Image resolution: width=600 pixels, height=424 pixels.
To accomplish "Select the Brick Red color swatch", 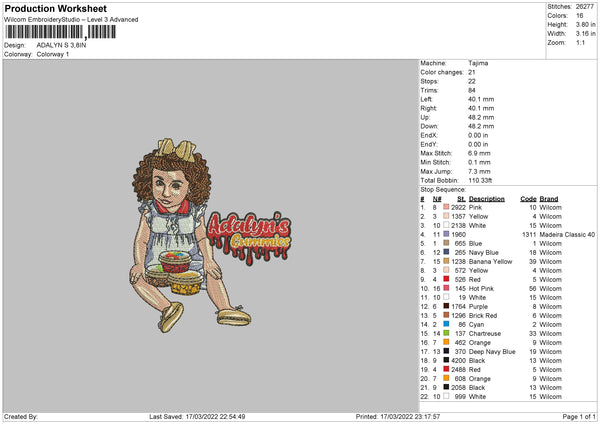I will point(446,315).
